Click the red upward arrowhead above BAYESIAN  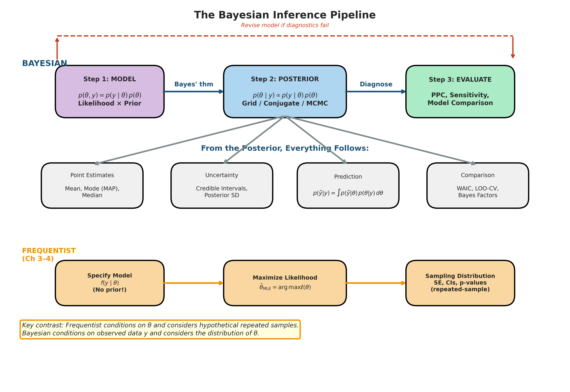click(57, 40)
